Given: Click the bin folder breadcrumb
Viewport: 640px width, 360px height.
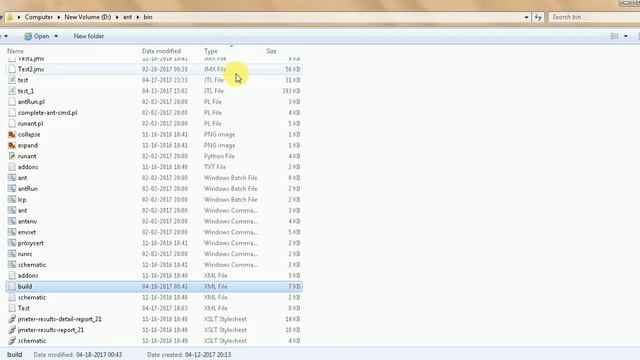Looking at the screenshot, I should tap(148, 17).
